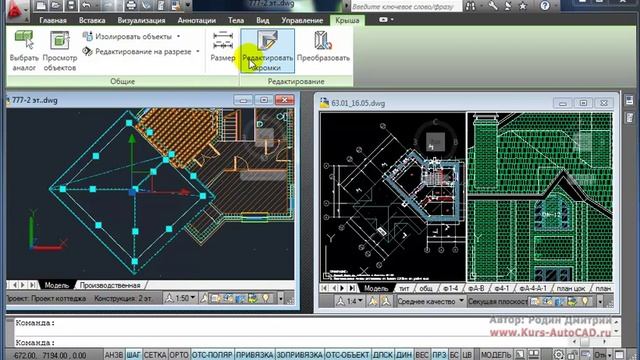Click 'Редактировать кромки' edit edges tool
640x360 pixels.
pyautogui.click(x=267, y=51)
